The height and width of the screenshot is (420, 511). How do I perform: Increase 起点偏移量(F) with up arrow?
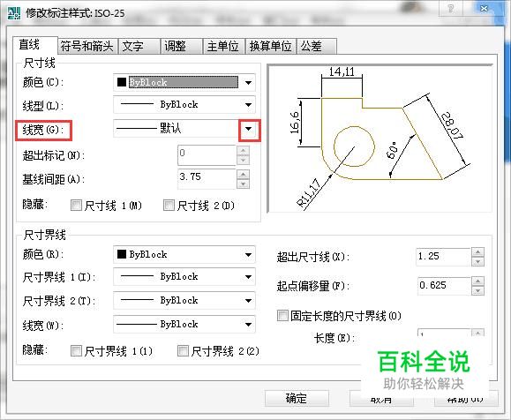click(478, 281)
